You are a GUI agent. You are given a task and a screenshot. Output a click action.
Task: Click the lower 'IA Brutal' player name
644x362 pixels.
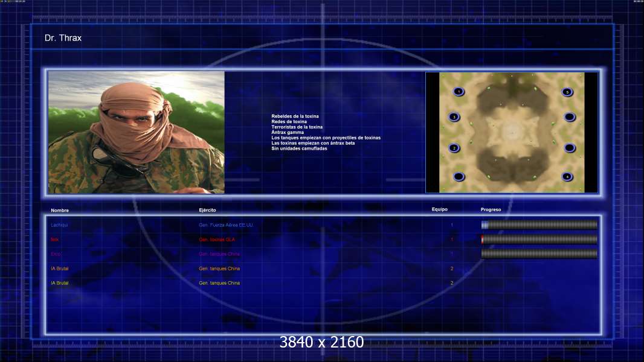click(x=60, y=283)
